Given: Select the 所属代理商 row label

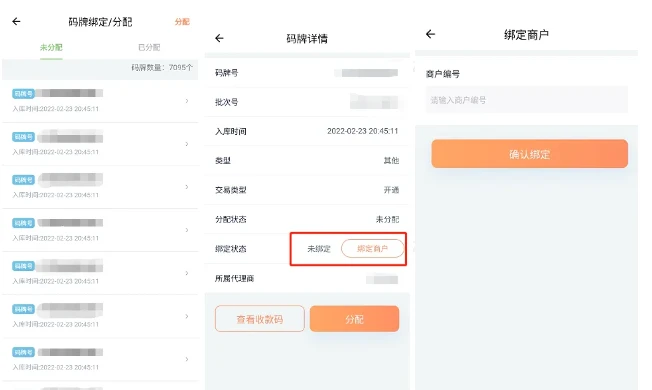Looking at the screenshot, I should 235,279.
